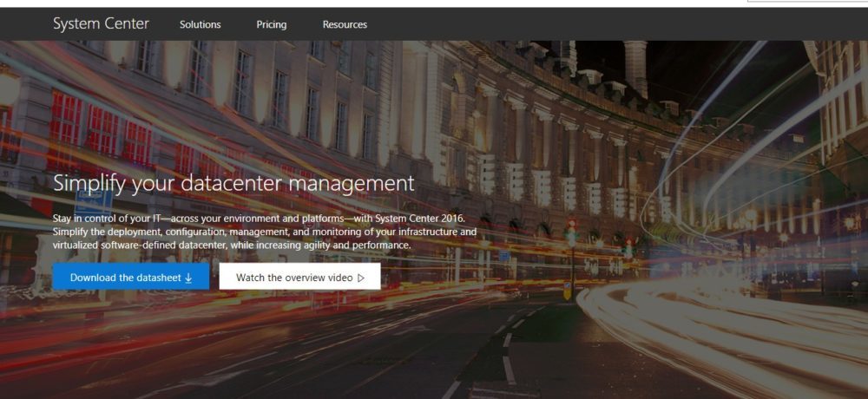The image size is (868, 399).
Task: Click the description paragraph starting 'Stay in control'
Action: 265,232
